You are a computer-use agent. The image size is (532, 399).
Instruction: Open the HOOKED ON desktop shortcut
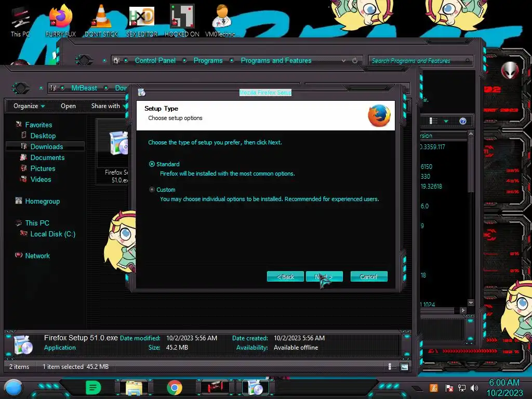[x=182, y=21]
